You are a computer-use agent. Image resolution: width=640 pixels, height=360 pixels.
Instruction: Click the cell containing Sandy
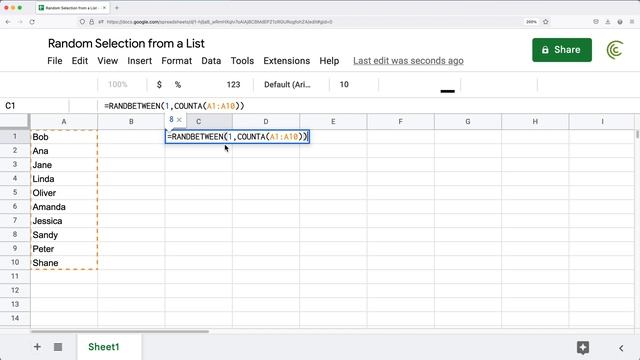(64, 235)
